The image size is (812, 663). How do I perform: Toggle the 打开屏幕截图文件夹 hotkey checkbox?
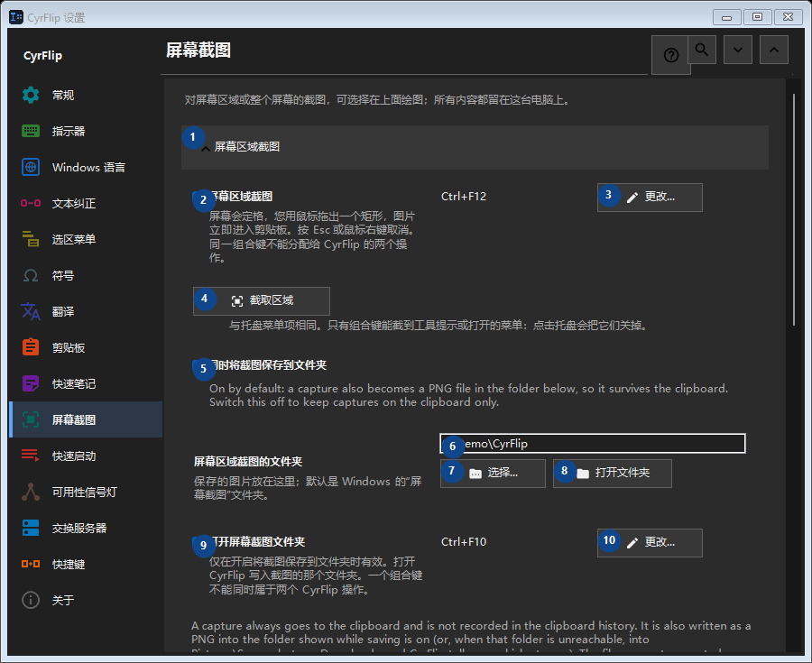tap(198, 542)
